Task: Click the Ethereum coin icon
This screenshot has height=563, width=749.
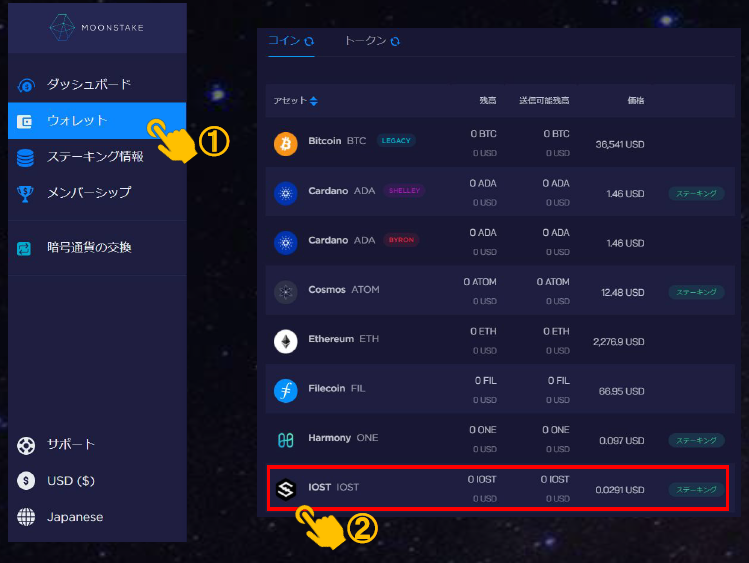Action: coord(286,341)
